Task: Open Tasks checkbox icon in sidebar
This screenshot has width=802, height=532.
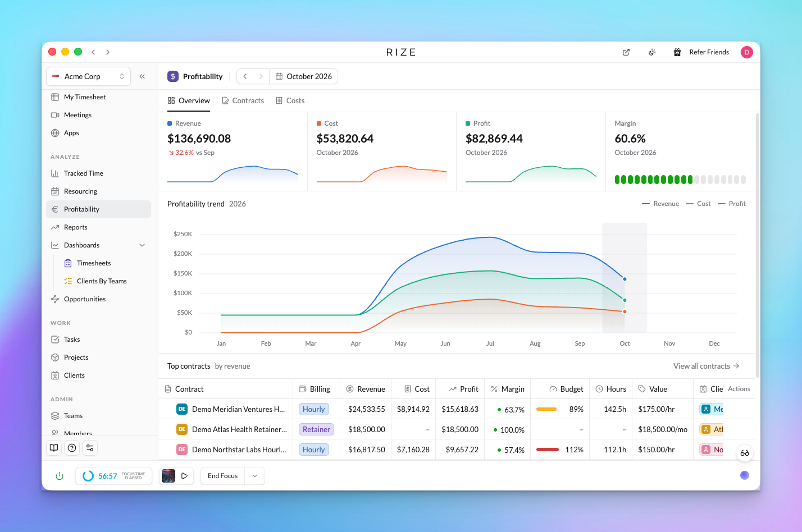Action: click(55, 340)
